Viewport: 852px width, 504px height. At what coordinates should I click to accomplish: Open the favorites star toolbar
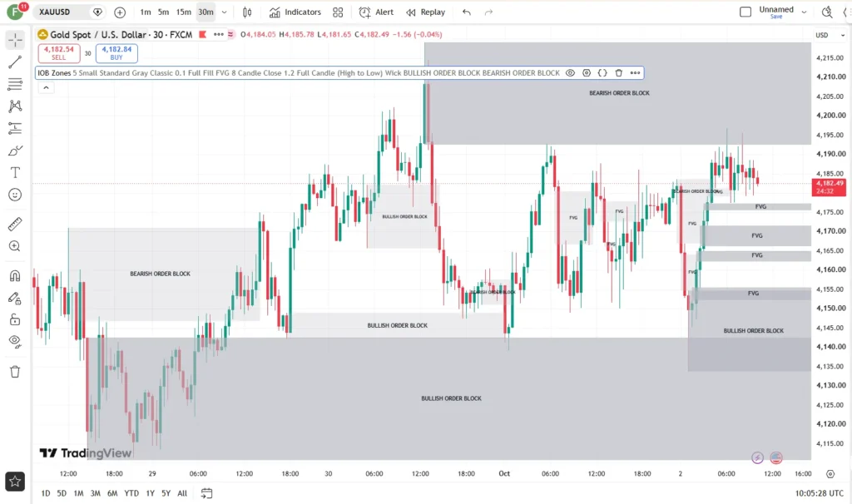(15, 482)
